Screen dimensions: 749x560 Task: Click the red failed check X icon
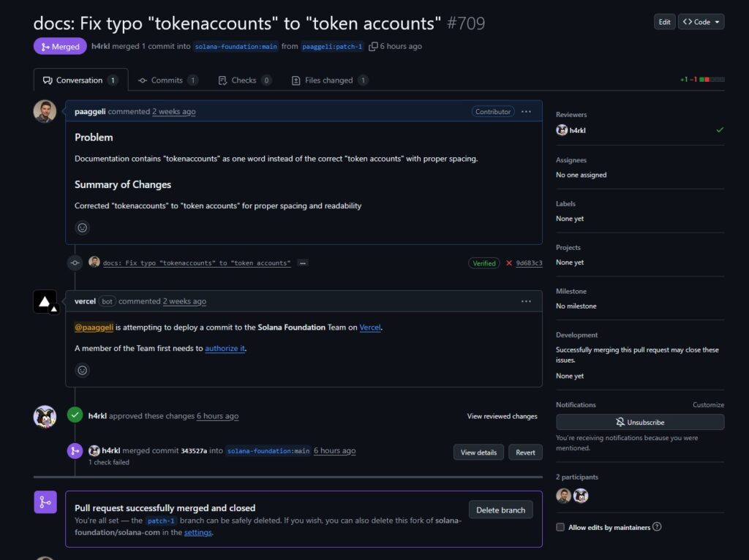click(509, 263)
